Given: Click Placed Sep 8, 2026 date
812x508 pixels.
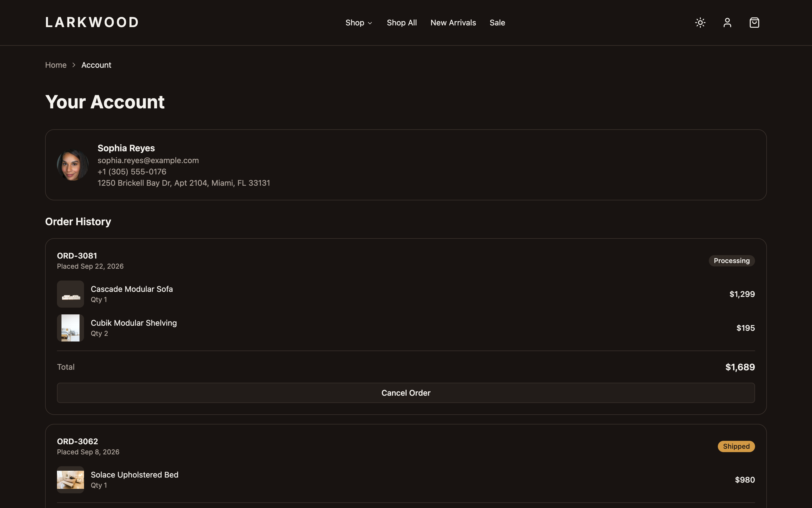Looking at the screenshot, I should coord(88,452).
